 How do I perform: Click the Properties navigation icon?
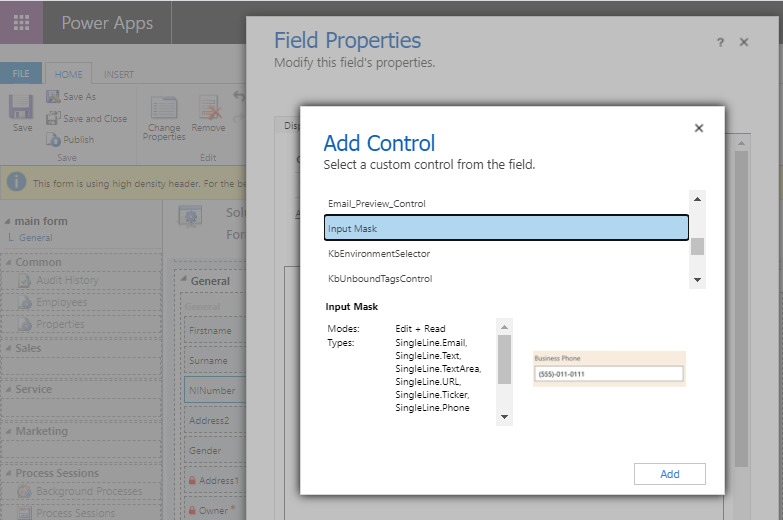24,324
